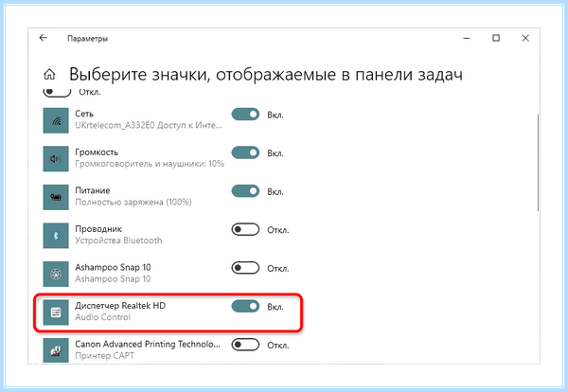568x392 pixels.
Task: Go back with the arrow button
Action: pyautogui.click(x=44, y=38)
